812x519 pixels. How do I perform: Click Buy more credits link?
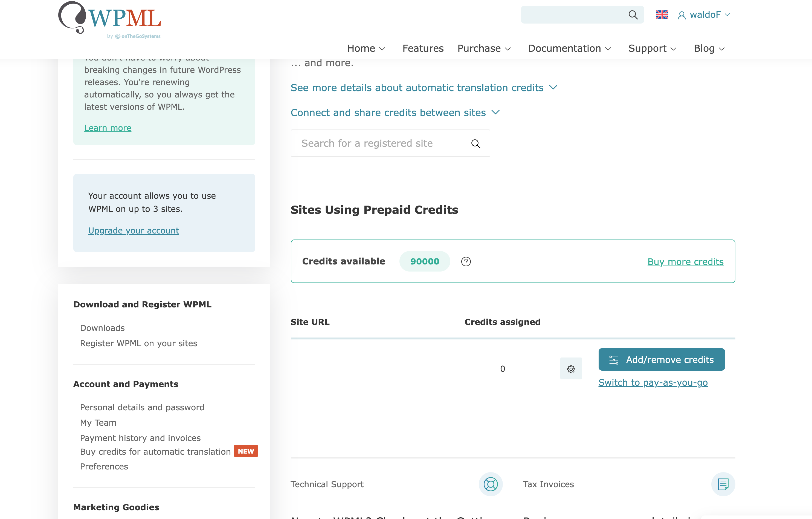coord(685,262)
